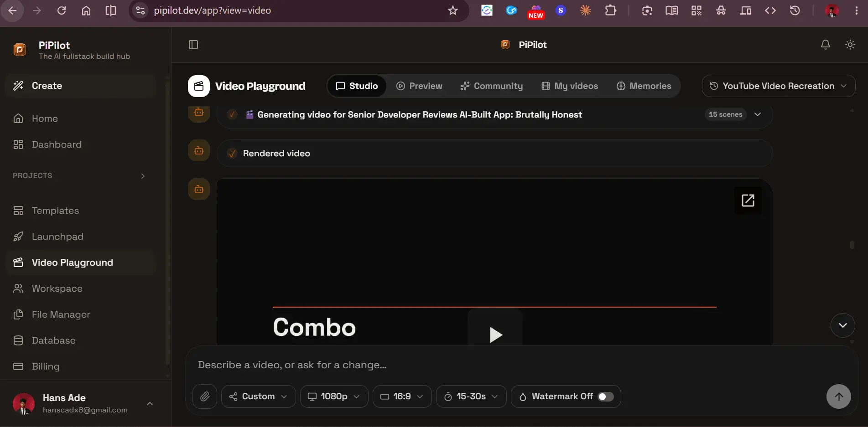868x427 pixels.
Task: Jump to bottom with the down-chevron button
Action: tap(842, 325)
